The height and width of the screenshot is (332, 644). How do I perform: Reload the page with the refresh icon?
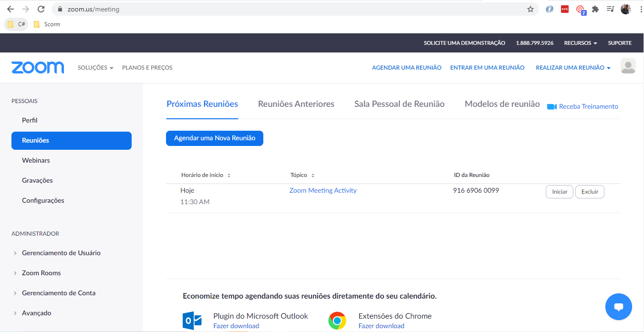coord(41,9)
